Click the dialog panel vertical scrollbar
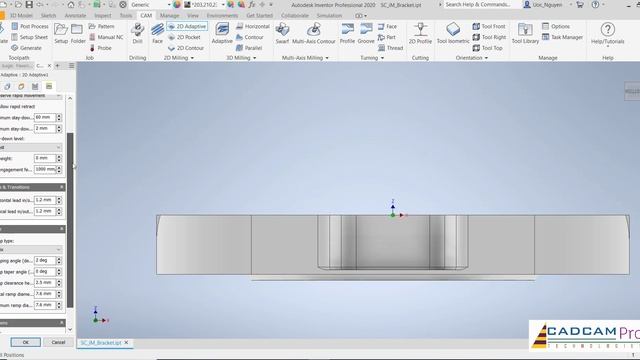640x360 pixels. pyautogui.click(x=70, y=220)
